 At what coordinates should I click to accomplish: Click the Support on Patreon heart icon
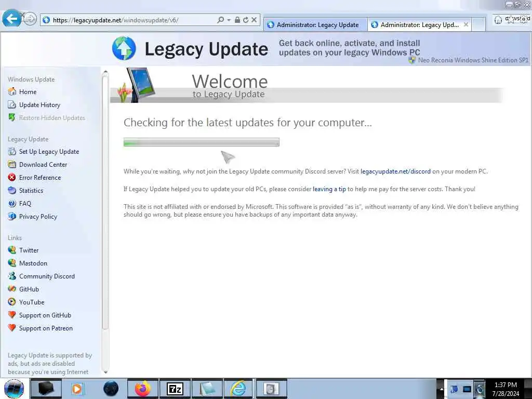(12, 328)
